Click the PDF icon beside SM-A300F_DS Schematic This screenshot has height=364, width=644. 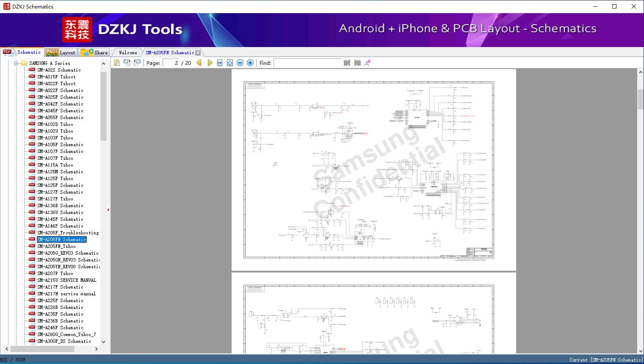32,341
